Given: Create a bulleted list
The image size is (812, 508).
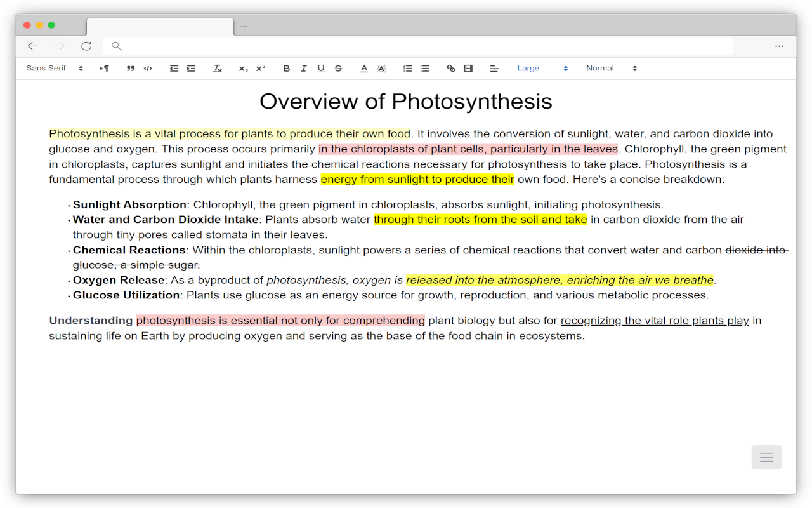Looking at the screenshot, I should (x=425, y=69).
